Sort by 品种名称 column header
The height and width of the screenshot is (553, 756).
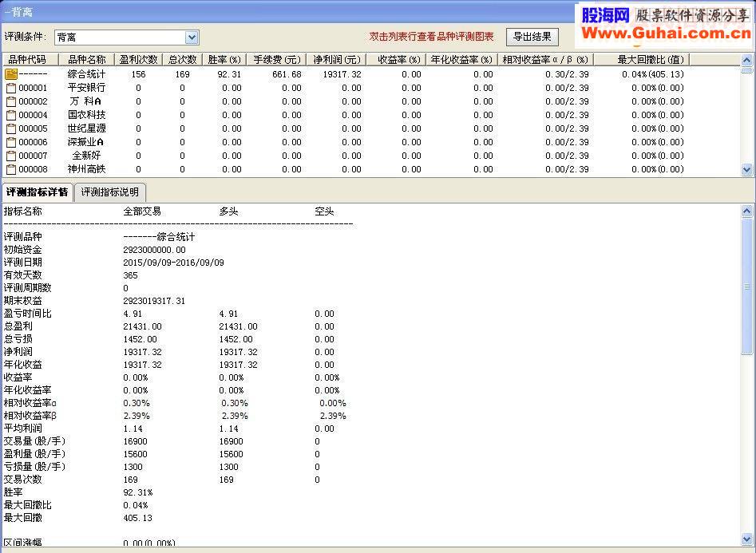86,59
